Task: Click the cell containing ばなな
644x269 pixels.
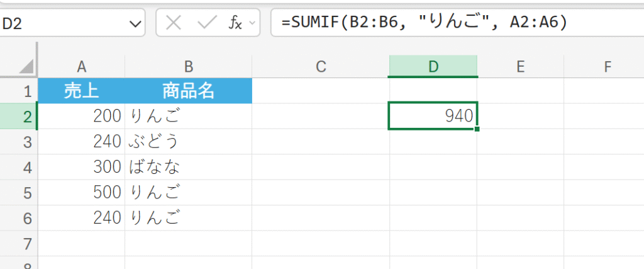Action: 188,167
